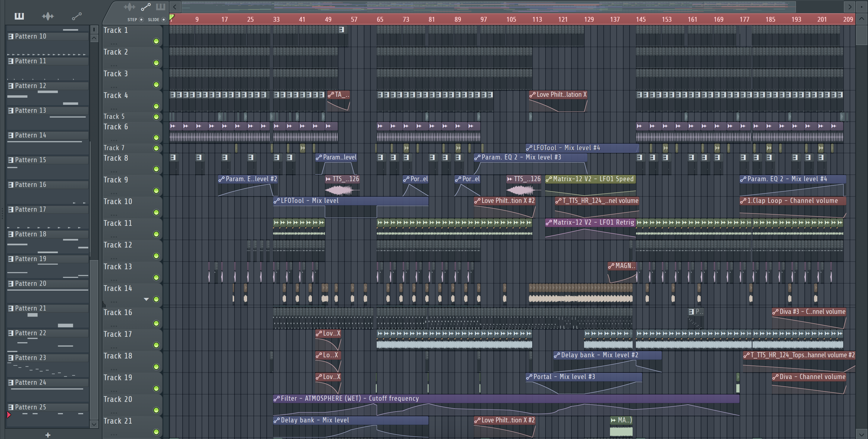868x439 pixels.
Task: Mute Track 11 with its green LED
Action: pos(156,234)
